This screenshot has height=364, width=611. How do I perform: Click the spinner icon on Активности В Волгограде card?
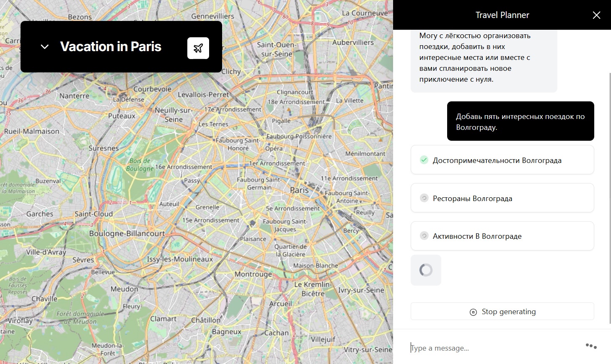pyautogui.click(x=424, y=235)
